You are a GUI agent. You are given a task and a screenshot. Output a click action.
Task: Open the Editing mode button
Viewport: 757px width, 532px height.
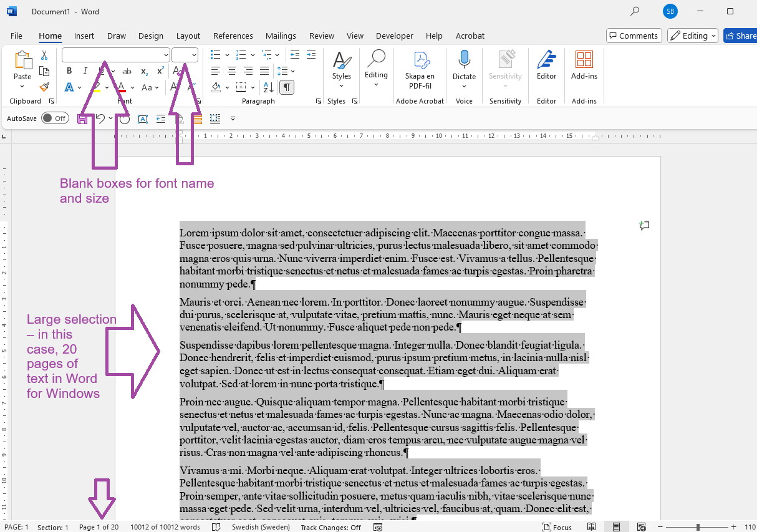(x=693, y=36)
